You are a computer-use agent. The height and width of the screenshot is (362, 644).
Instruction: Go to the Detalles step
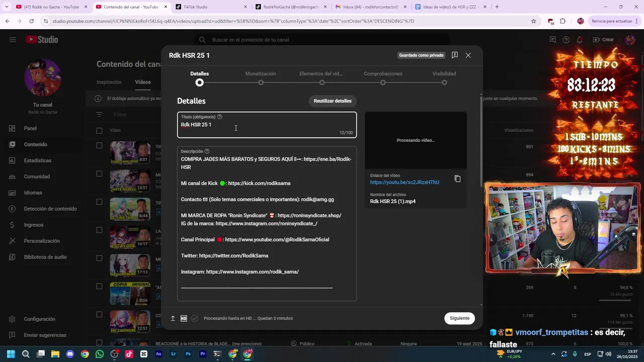[200, 78]
